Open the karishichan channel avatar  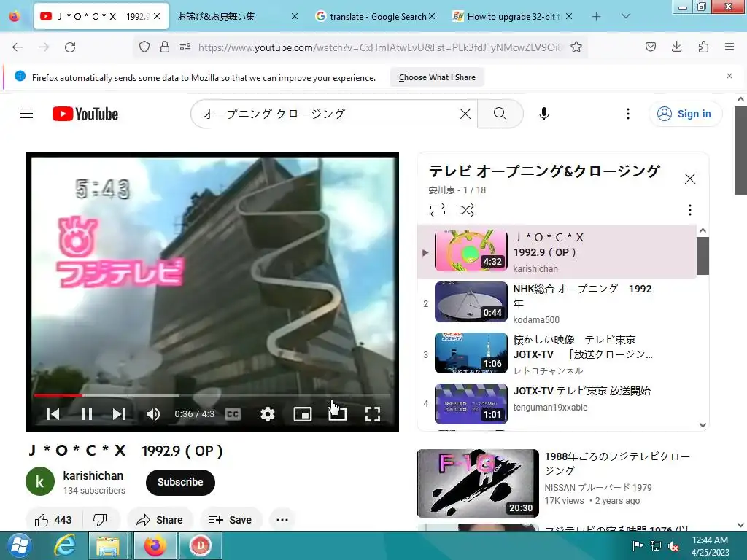[40, 481]
